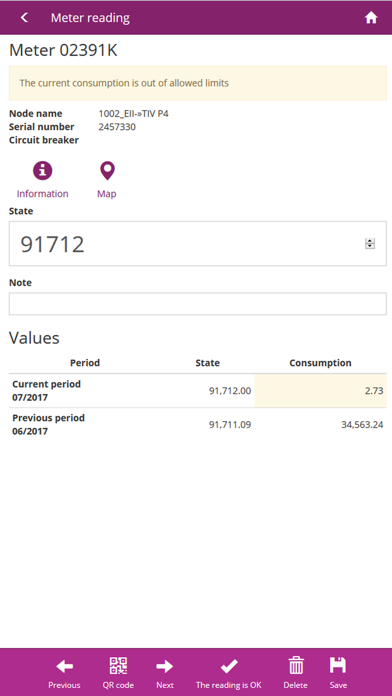Mark the reading is OK
The width and height of the screenshot is (392, 696).
click(x=230, y=673)
